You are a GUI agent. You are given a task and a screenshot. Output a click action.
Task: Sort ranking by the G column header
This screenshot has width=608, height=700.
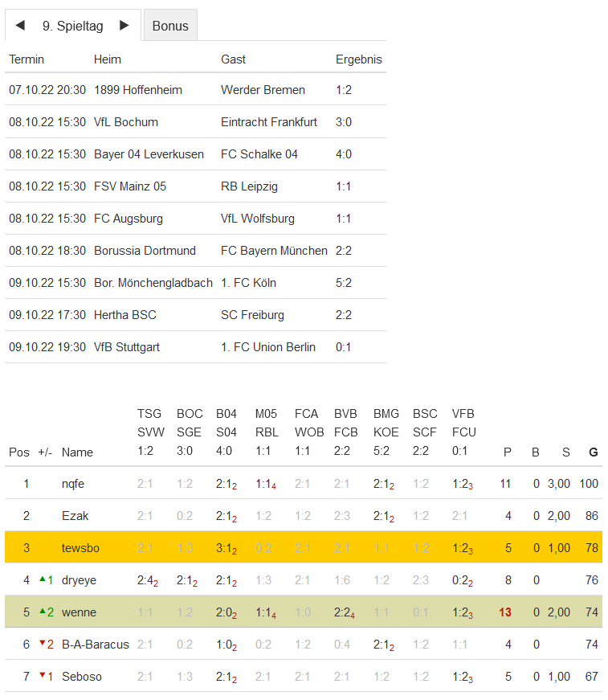[593, 452]
